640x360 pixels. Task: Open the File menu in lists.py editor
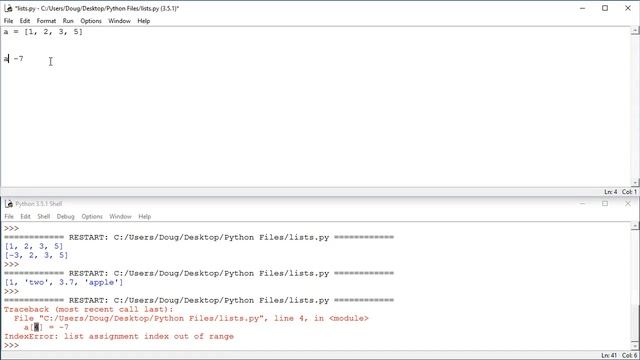click(9, 21)
